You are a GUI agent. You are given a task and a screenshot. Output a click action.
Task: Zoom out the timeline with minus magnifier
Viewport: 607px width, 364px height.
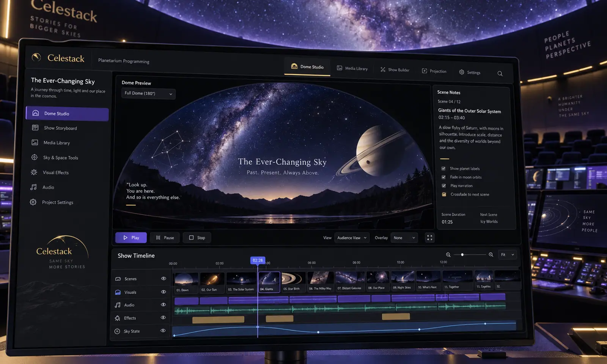click(x=448, y=255)
